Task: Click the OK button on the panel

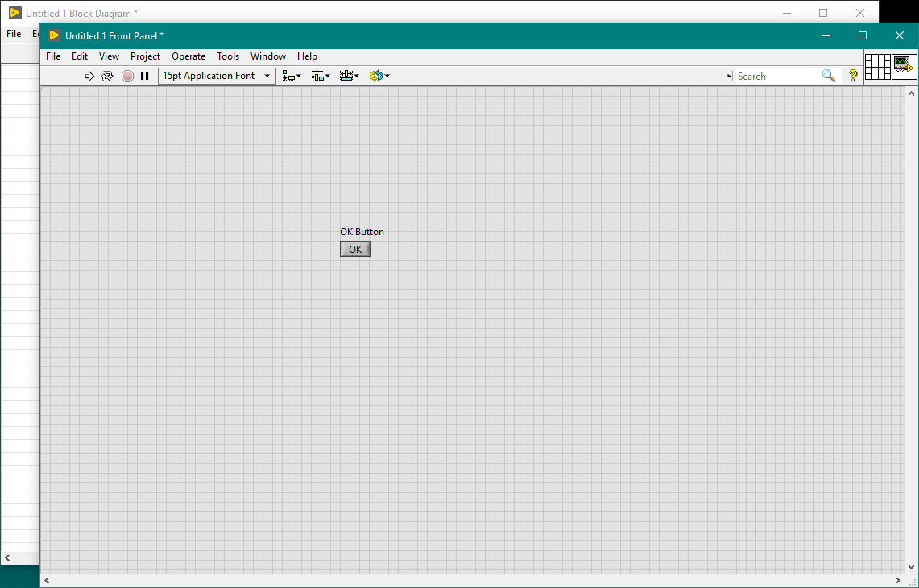Action: tap(355, 250)
